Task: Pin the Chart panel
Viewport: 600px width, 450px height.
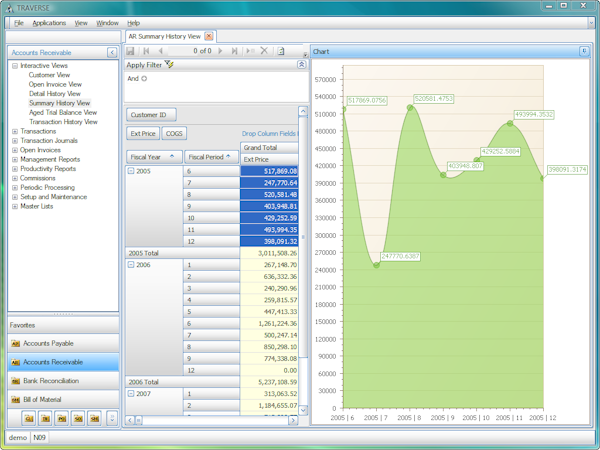Action: coord(584,51)
